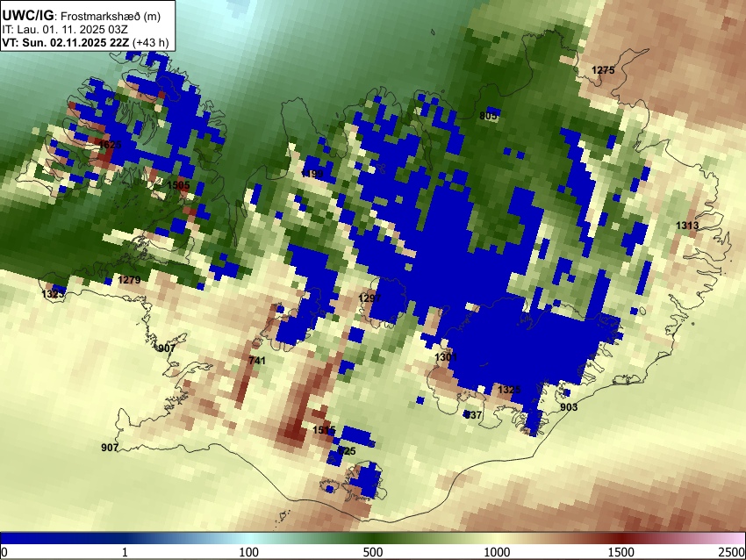Click the 1297 map value
746x560 pixels.
(369, 298)
